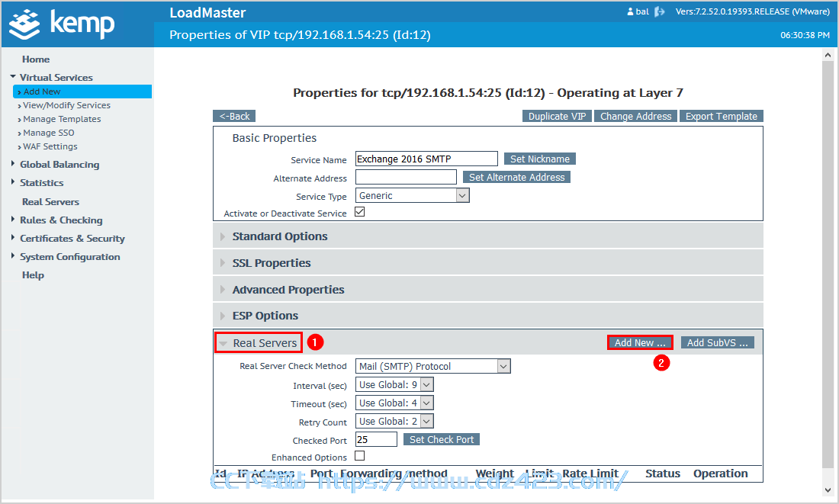Click Set Alternate Address button
This screenshot has width=839, height=504.
point(517,177)
